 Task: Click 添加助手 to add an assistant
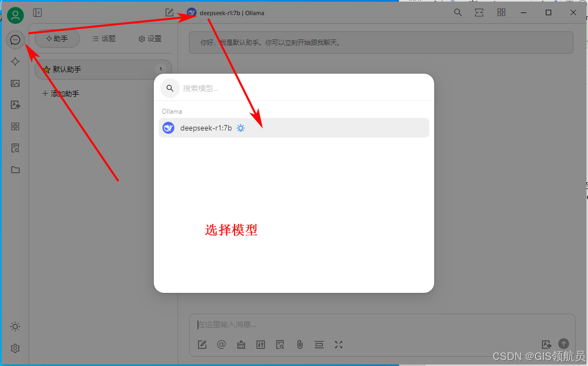(61, 94)
